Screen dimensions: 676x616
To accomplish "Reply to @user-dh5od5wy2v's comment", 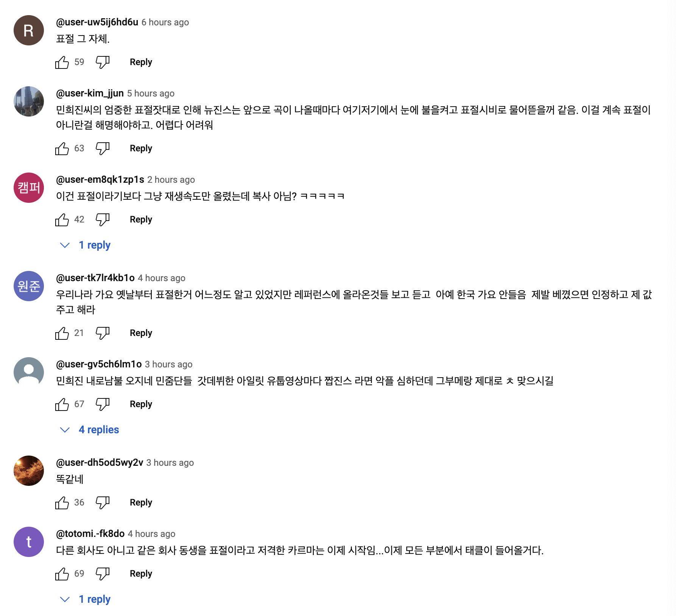I will 141,502.
